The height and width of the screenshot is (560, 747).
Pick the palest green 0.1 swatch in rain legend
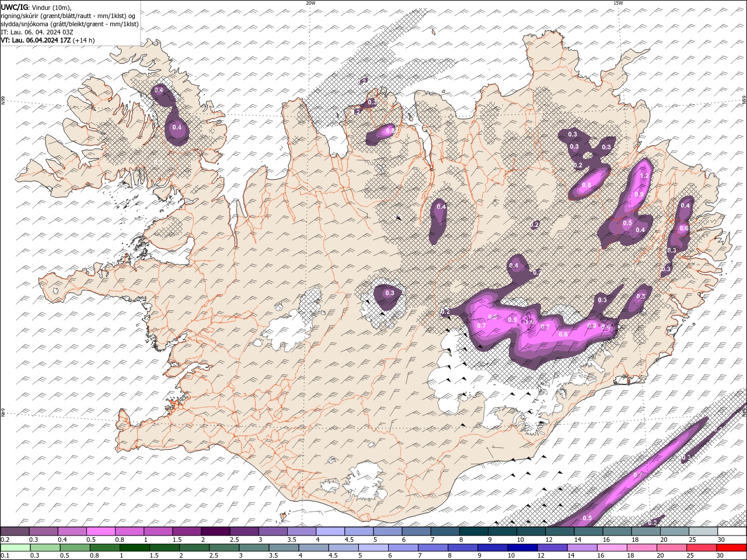click(14, 548)
